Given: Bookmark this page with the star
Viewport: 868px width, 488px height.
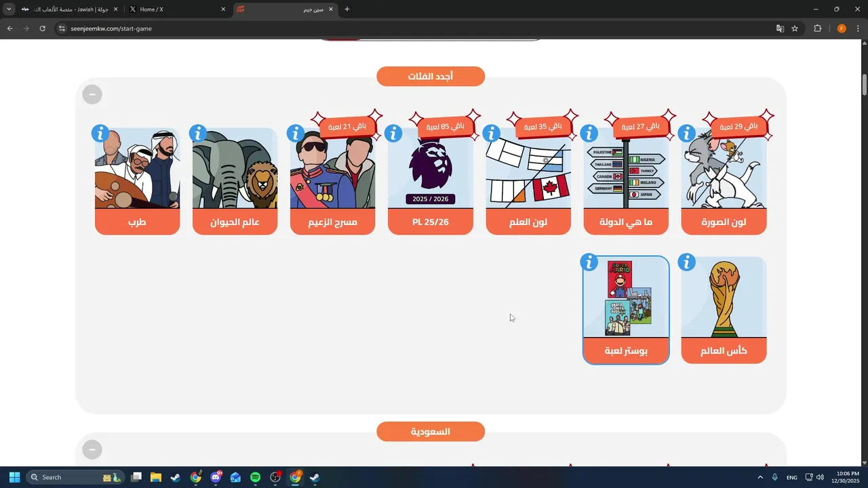Looking at the screenshot, I should coord(795,28).
